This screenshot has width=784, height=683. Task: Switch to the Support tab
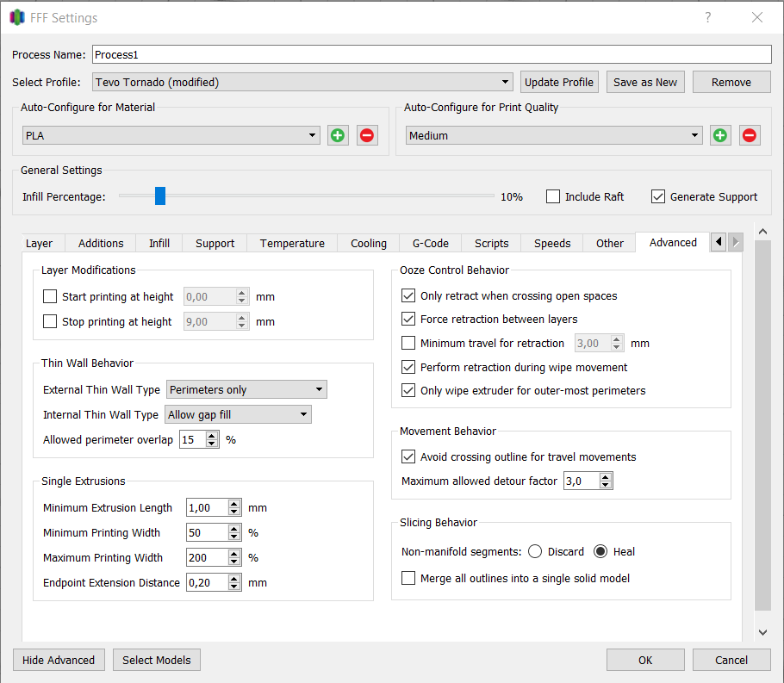[x=215, y=244]
